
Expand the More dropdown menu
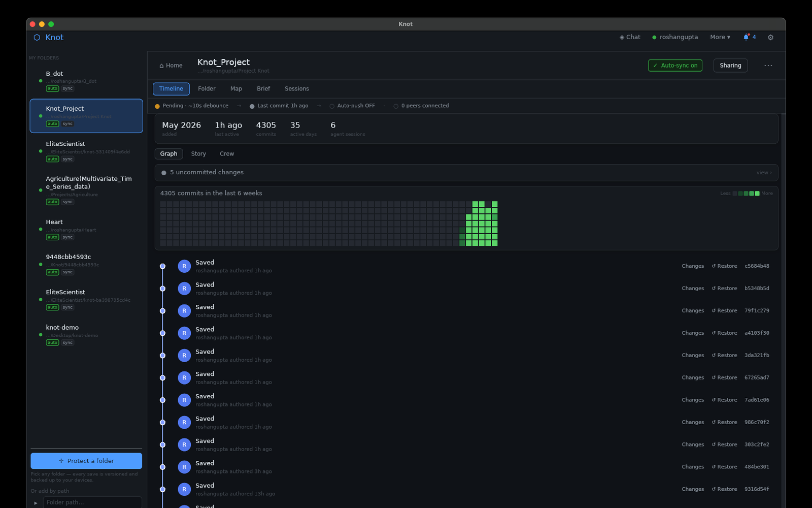click(x=720, y=37)
